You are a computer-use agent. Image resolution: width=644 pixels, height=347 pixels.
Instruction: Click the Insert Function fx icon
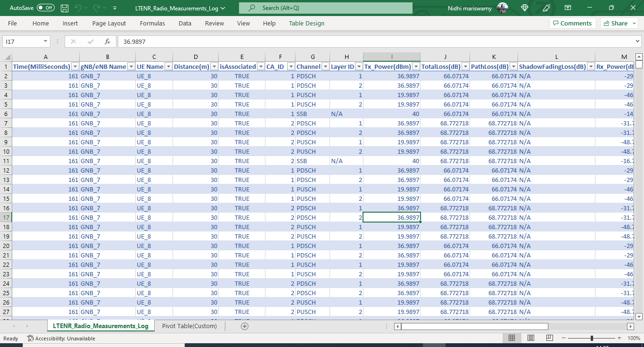tap(107, 41)
